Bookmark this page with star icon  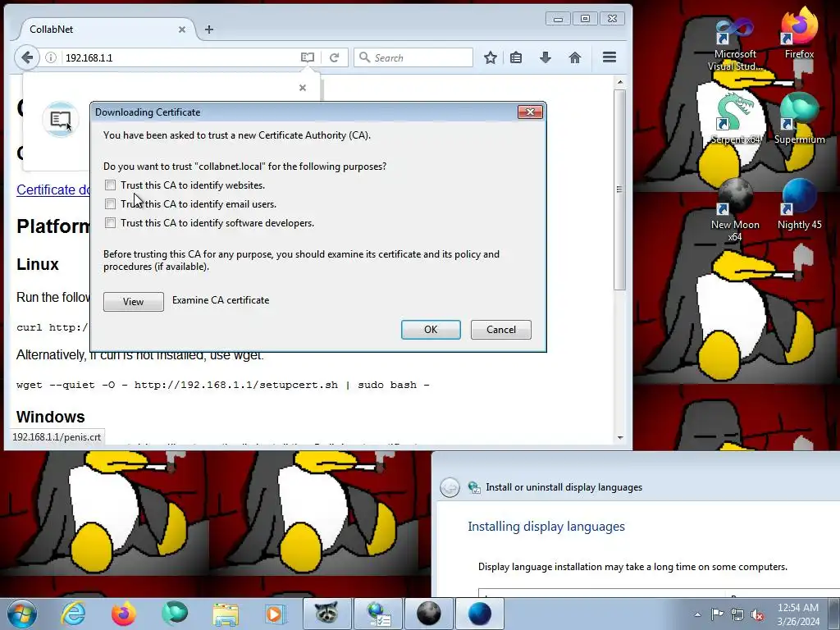coord(491,57)
